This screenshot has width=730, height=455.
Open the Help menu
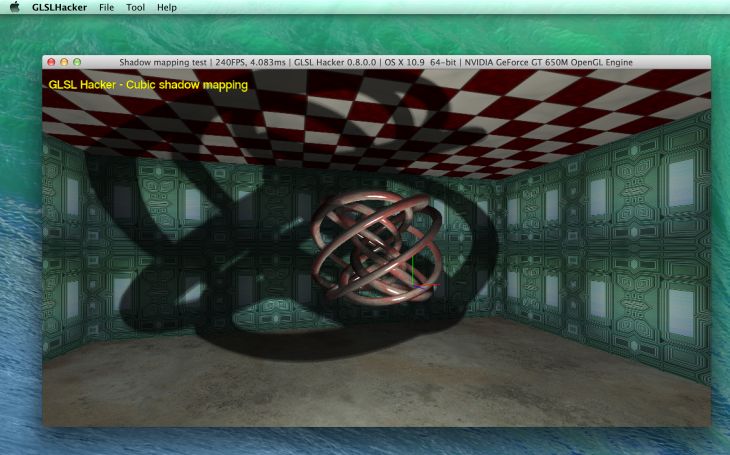167,7
